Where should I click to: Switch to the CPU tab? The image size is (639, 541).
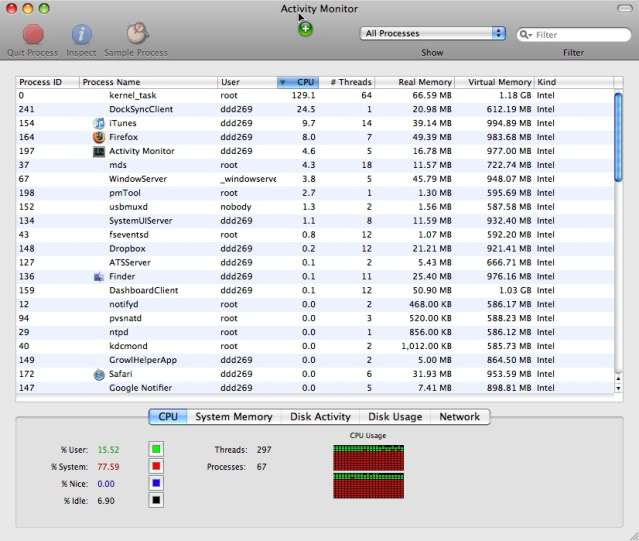point(168,417)
